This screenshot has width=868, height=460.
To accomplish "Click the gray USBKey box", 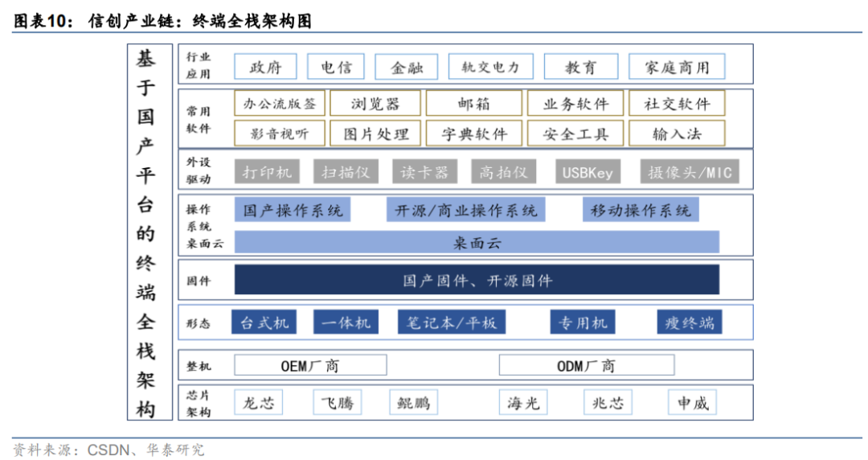I will (x=588, y=172).
